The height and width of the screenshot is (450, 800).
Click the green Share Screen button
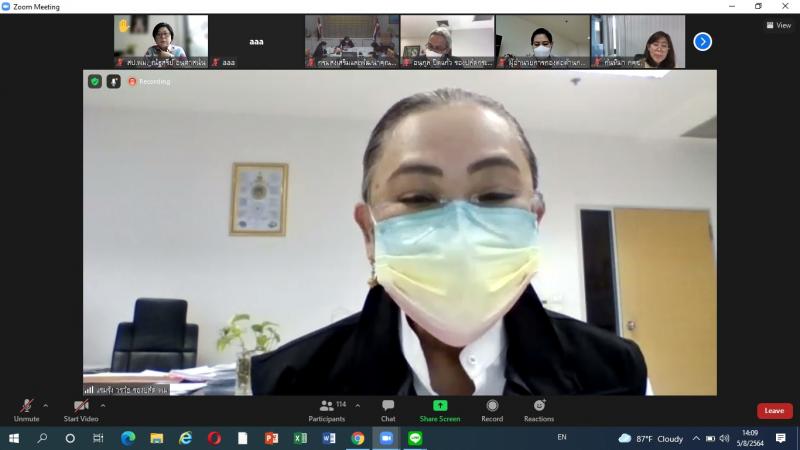click(x=440, y=411)
